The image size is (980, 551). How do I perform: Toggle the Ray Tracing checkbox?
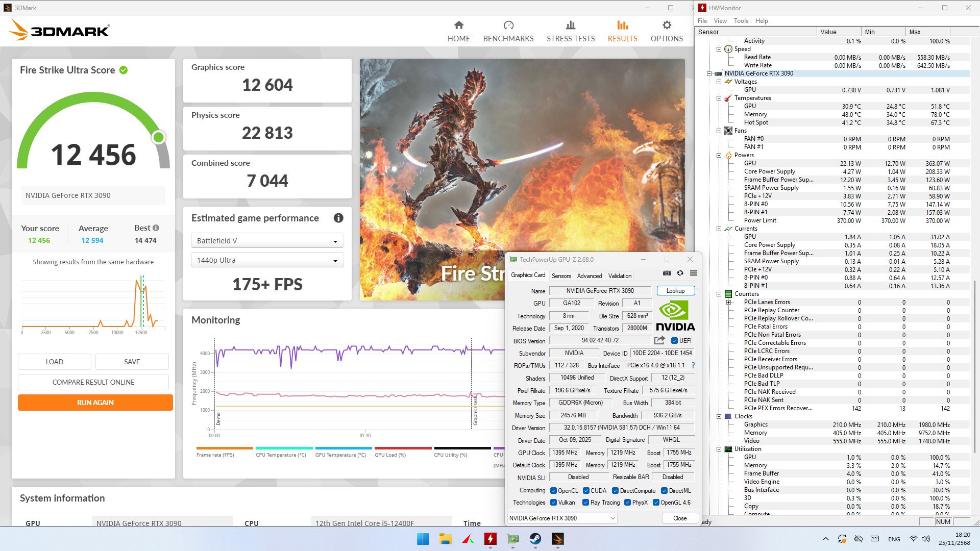pyautogui.click(x=586, y=503)
